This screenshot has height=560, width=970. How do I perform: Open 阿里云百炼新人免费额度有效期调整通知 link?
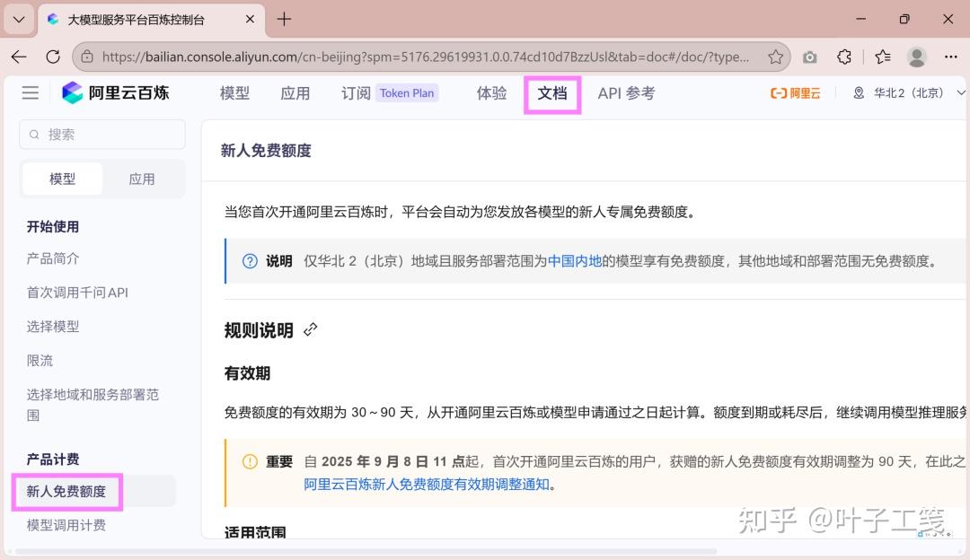427,484
